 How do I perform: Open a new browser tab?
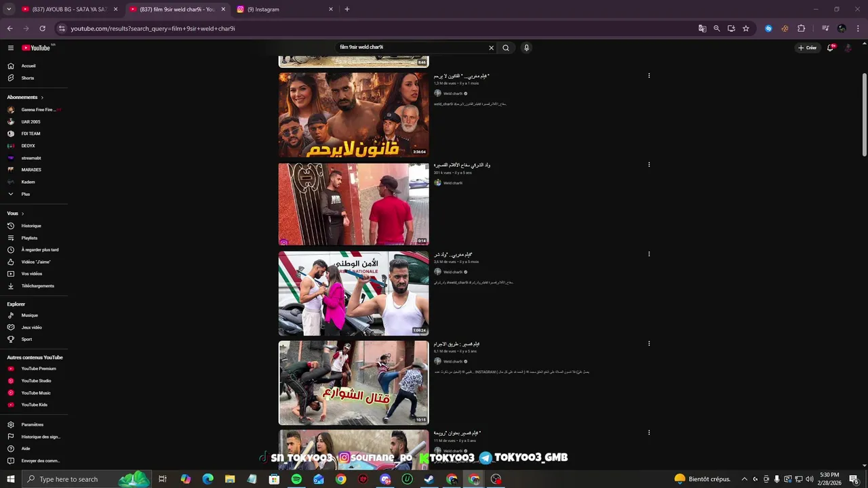tap(347, 9)
